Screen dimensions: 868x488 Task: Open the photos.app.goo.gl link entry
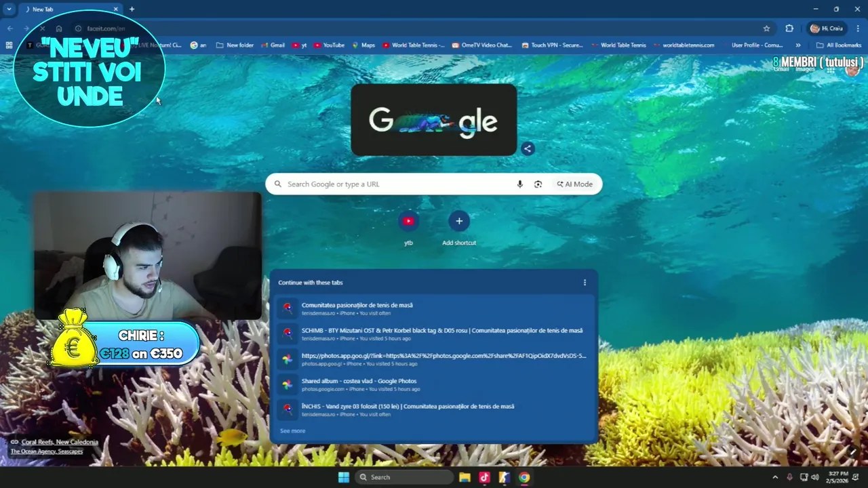click(x=434, y=359)
